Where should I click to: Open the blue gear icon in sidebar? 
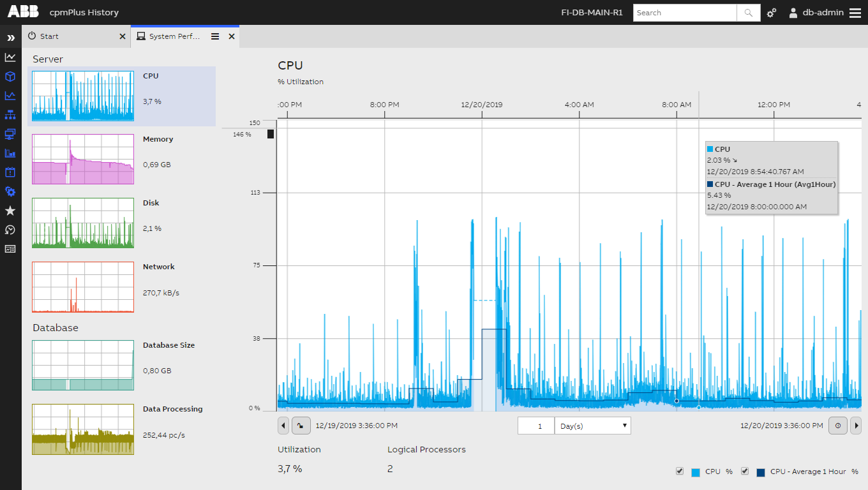coord(10,191)
